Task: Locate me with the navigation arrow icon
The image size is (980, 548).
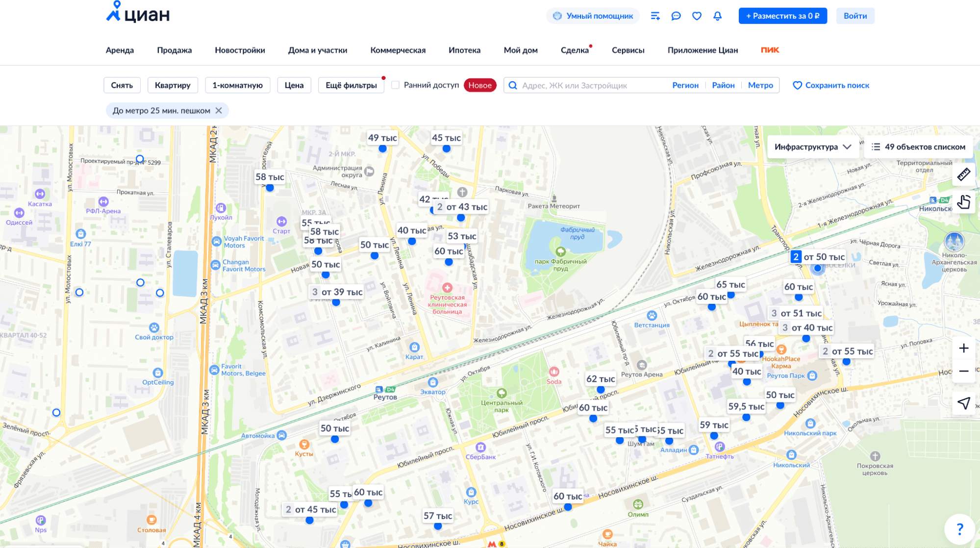Action: [963, 403]
